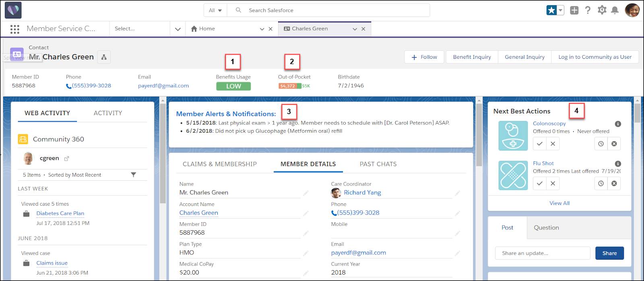Screen dimensions: 644x281
Task: Click the header email payerdf@gmail.com
Action: [163, 86]
